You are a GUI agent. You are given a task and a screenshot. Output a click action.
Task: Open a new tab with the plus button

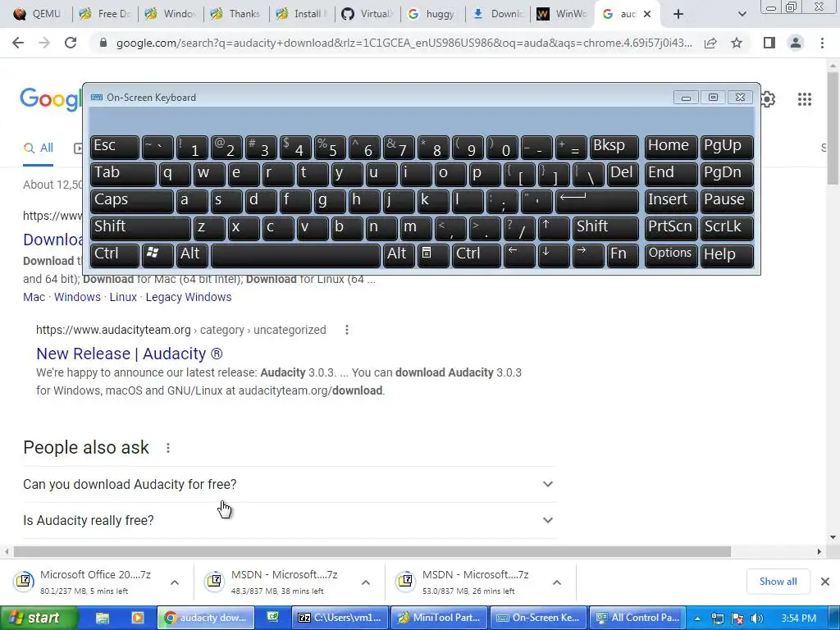point(678,14)
